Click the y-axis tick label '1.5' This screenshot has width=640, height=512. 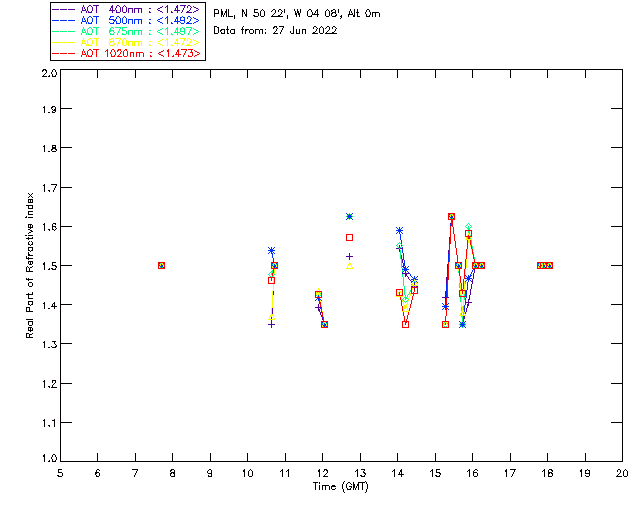[49, 266]
